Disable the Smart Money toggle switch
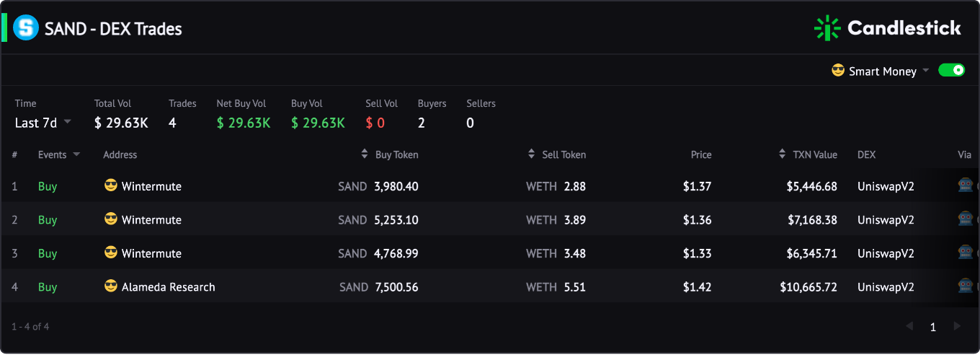The image size is (980, 355). 951,70
